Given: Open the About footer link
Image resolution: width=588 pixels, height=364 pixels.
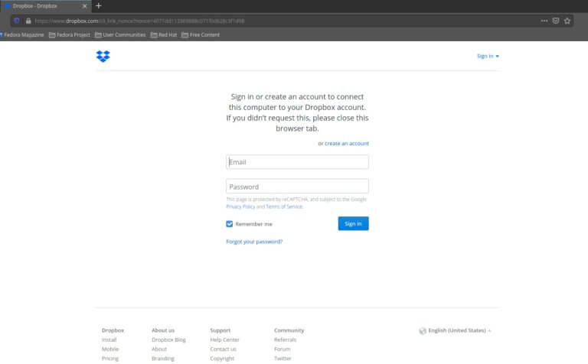Looking at the screenshot, I should pyautogui.click(x=159, y=349).
